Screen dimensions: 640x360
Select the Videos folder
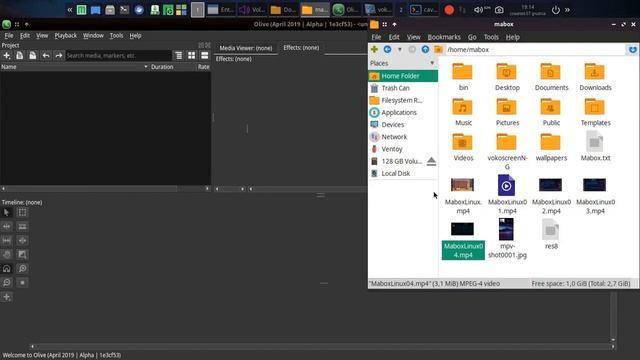(x=463, y=147)
